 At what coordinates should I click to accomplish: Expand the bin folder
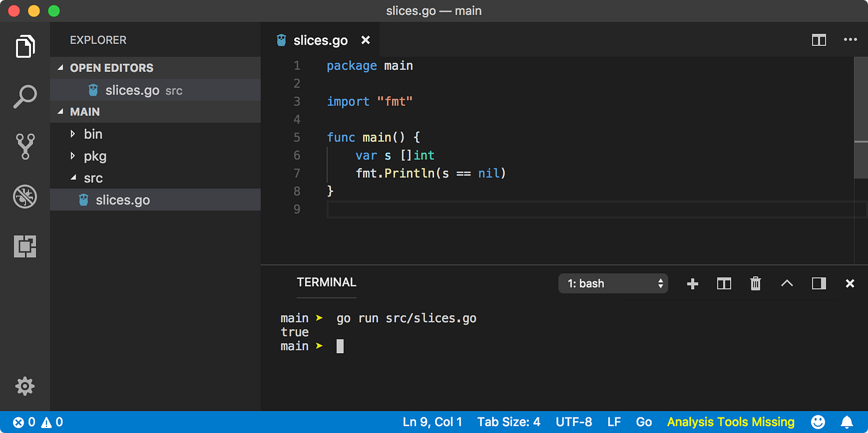(155, 134)
